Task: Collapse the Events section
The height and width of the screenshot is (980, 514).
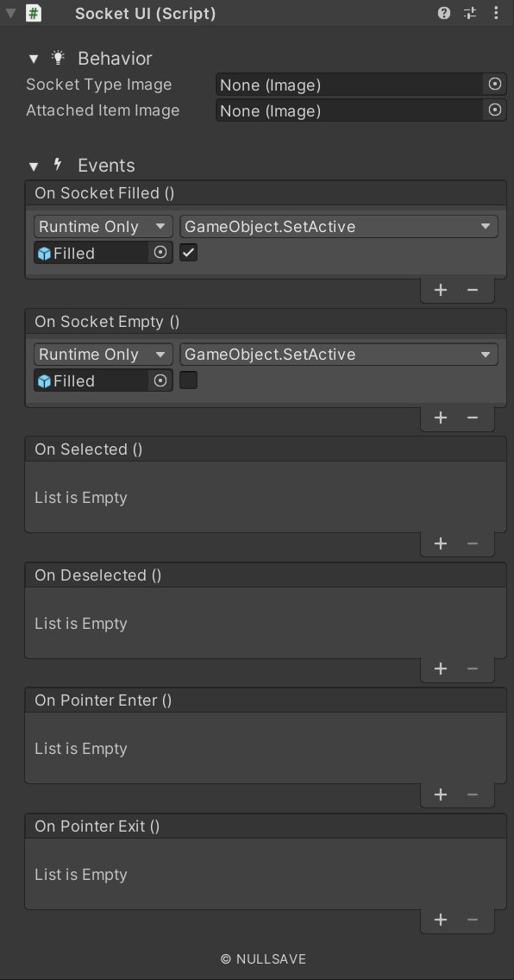Action: click(x=33, y=165)
